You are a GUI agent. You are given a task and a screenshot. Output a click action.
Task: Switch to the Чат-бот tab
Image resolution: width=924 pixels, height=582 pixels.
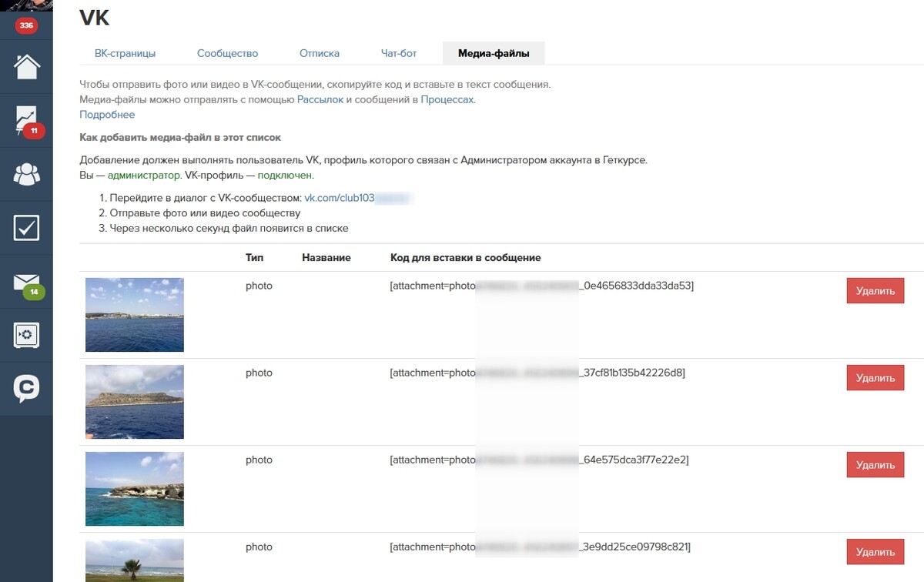coord(399,53)
